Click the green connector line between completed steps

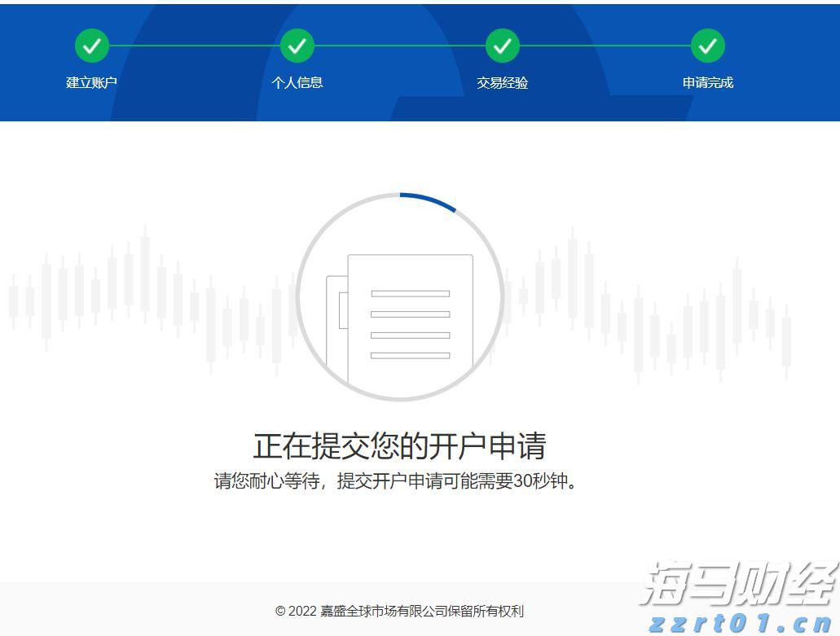(x=194, y=46)
